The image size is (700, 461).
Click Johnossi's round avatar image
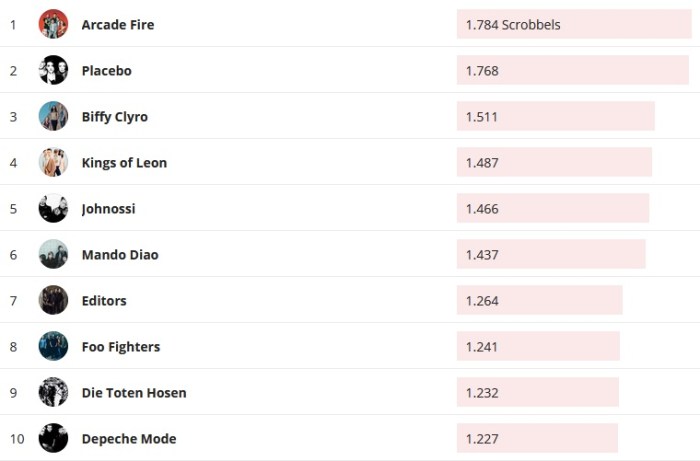pyautogui.click(x=53, y=208)
